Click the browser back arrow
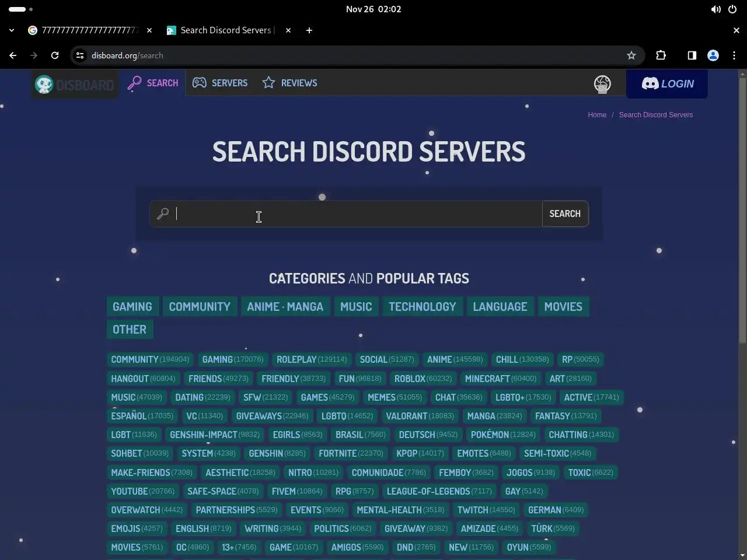Viewport: 747px width, 560px height. point(13,55)
